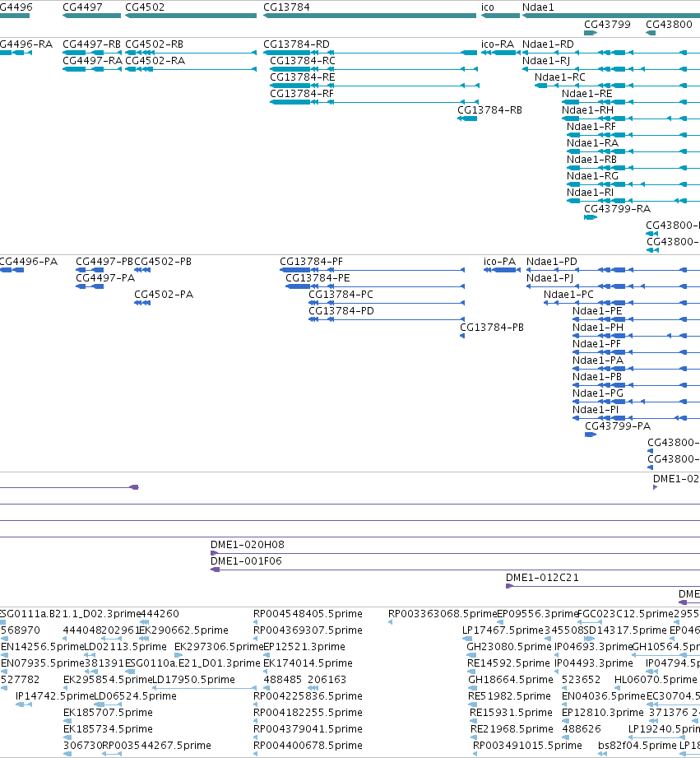This screenshot has height=758, width=700.
Task: Open protein CG4502-PB
Action: point(163,262)
